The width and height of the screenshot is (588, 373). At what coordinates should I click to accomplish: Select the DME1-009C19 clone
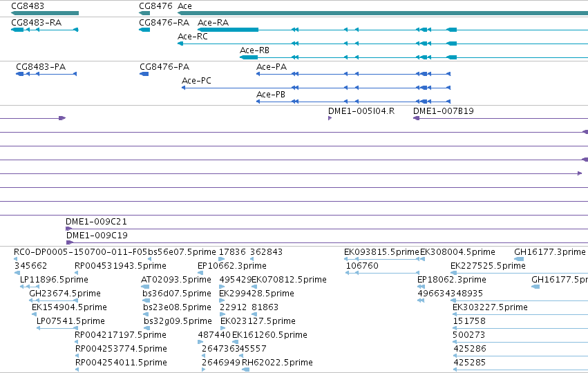327,242
